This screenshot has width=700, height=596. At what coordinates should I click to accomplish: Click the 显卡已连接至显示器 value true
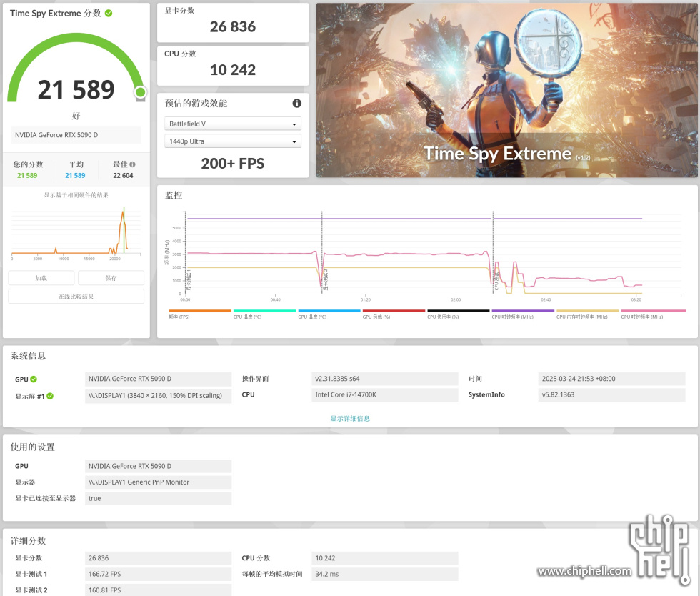[x=158, y=498]
